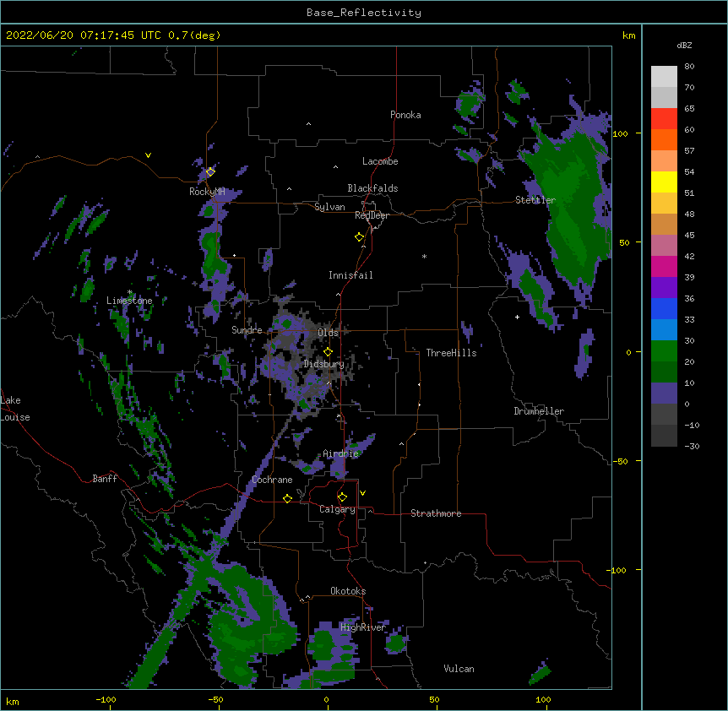Click the 30 dBZ light blue legend swatch

[x=664, y=330]
